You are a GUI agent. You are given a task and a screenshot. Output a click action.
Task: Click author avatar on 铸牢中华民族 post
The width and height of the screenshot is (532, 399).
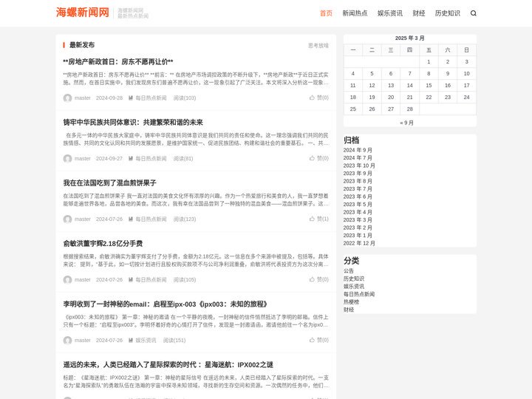coord(67,158)
